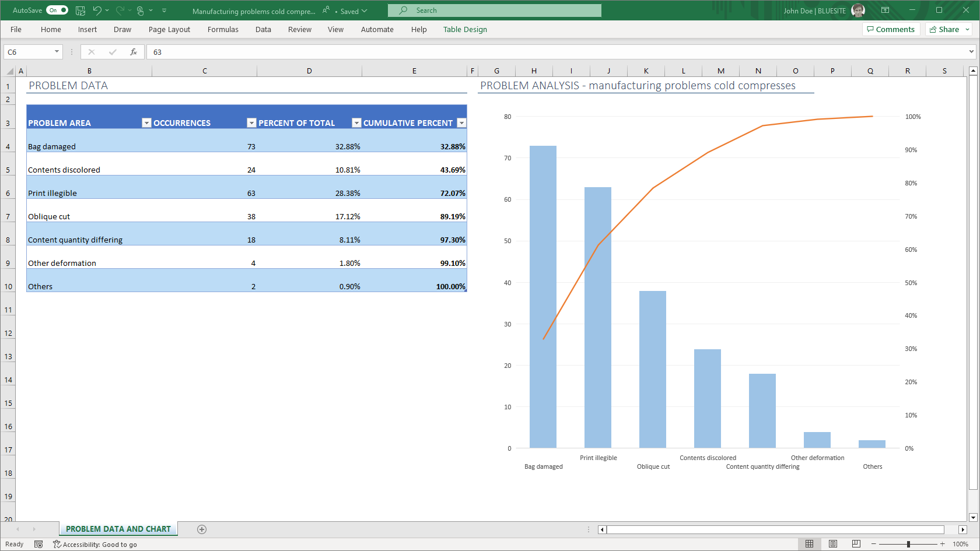The image size is (980, 551).
Task: Open Ribbon Display Options icon
Action: pyautogui.click(x=885, y=10)
